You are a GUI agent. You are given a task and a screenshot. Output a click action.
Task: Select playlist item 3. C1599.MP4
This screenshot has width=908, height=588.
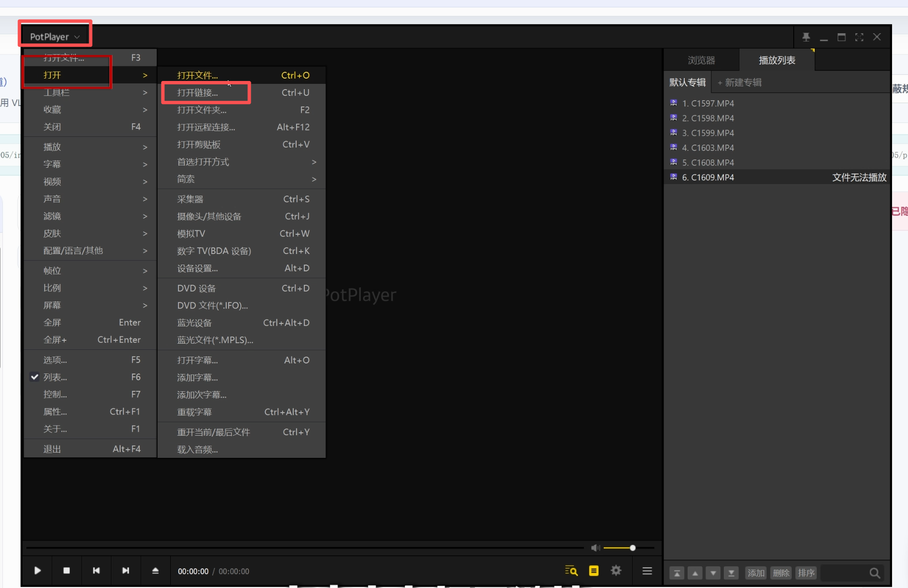[x=777, y=133]
